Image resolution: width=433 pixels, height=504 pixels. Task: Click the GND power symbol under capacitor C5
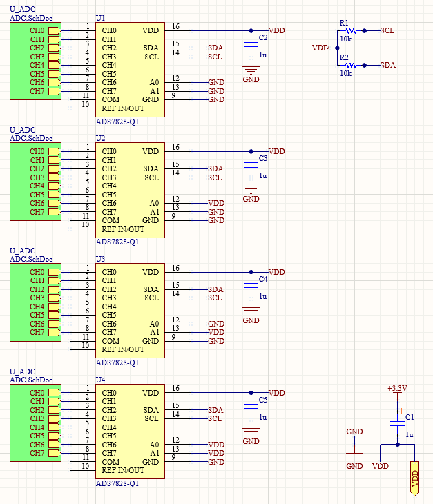pyautogui.click(x=251, y=432)
